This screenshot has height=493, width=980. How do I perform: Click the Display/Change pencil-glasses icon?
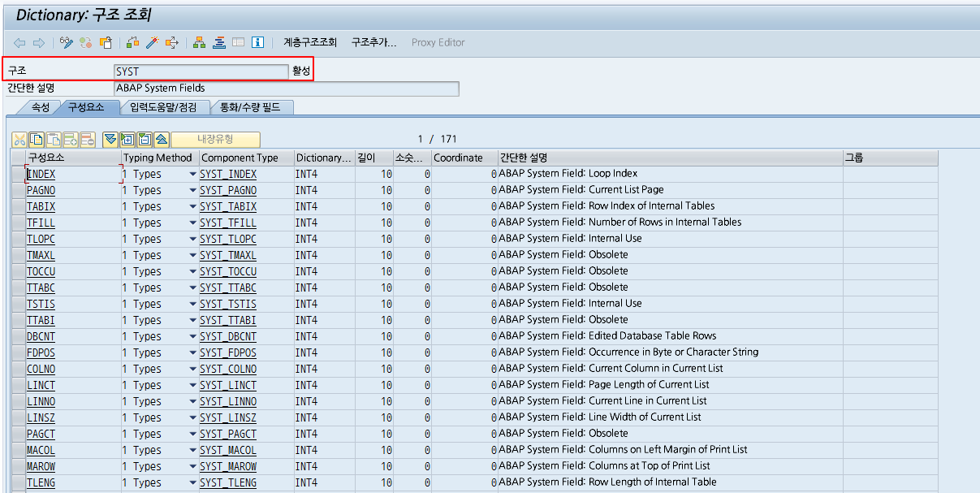tap(67, 42)
